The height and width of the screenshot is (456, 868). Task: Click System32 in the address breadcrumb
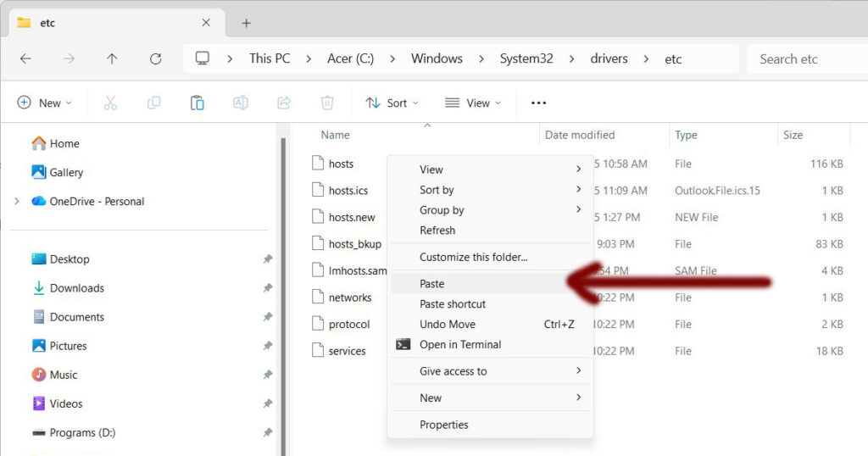(526, 58)
